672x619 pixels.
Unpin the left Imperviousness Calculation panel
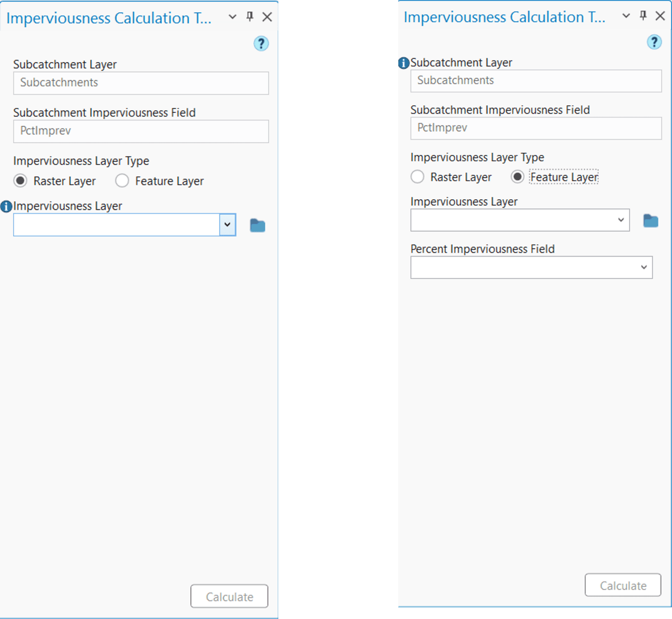(250, 16)
